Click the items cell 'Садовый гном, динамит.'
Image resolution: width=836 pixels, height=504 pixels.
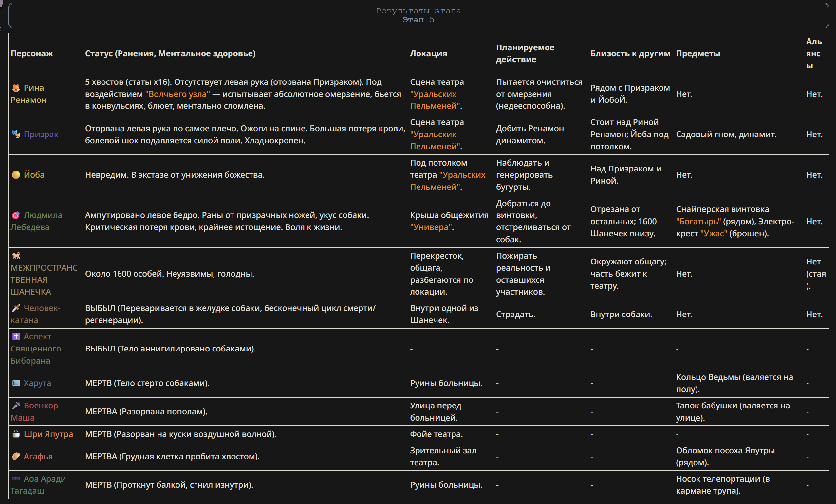(726, 134)
